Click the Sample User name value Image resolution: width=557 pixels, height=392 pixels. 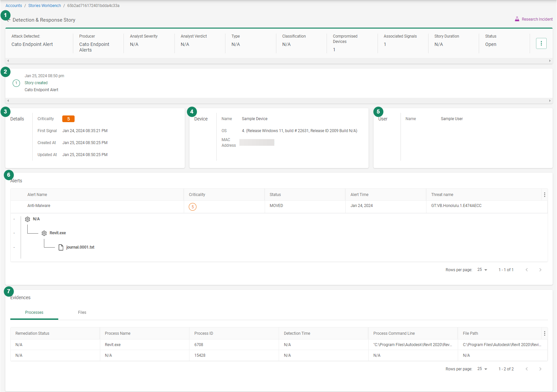click(x=452, y=119)
